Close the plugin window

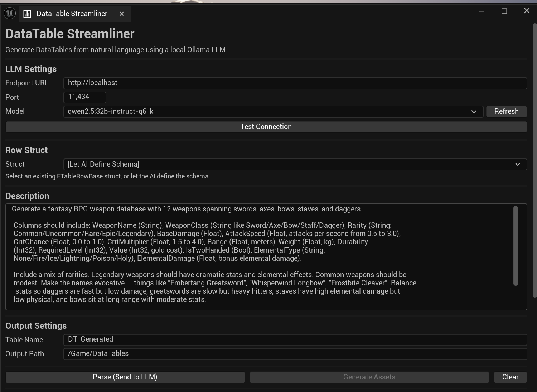pos(526,11)
